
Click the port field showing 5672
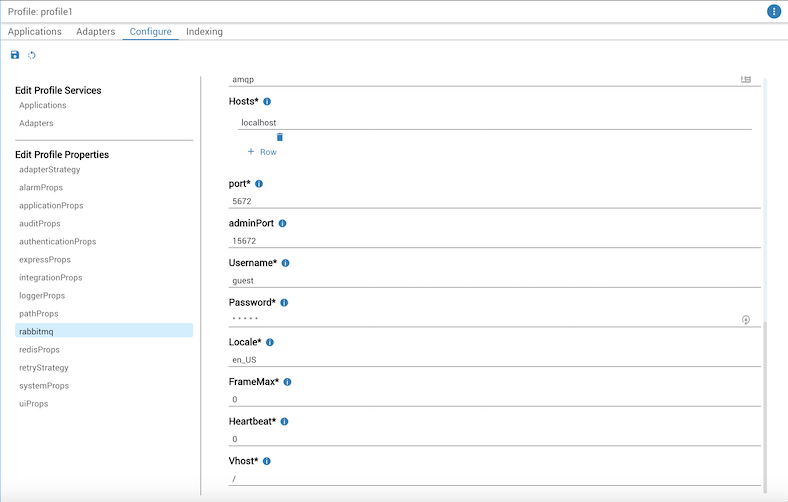pos(495,202)
